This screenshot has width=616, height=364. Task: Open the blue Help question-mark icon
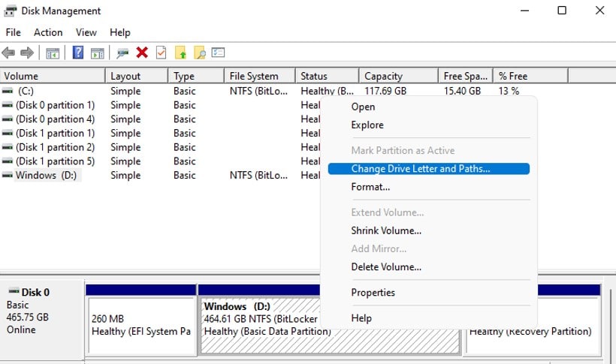78,53
